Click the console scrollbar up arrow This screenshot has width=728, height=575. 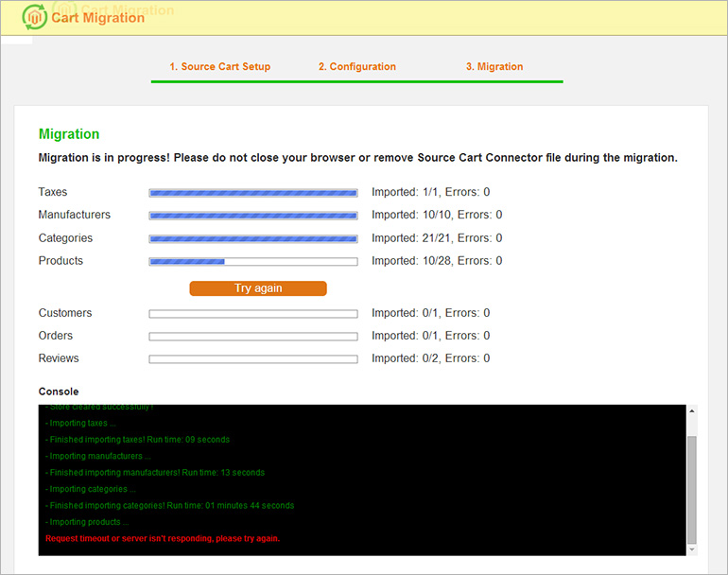pos(692,411)
